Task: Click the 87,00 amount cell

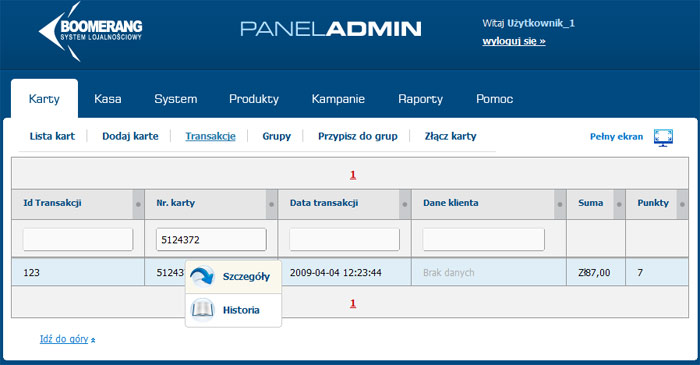Action: (596, 272)
